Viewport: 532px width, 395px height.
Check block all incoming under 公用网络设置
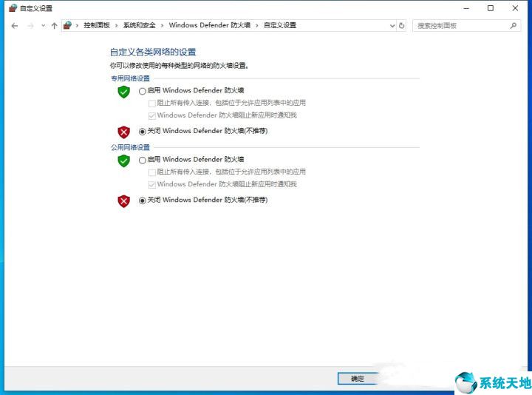[x=152, y=172]
